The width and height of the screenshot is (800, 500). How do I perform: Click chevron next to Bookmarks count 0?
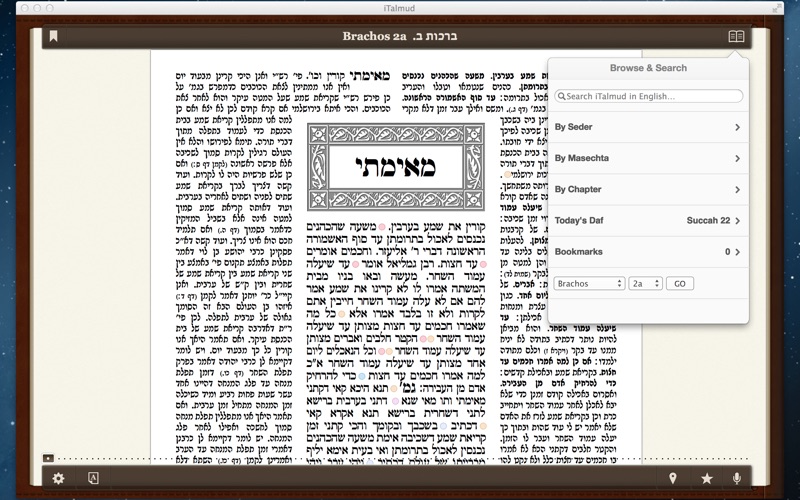click(737, 252)
